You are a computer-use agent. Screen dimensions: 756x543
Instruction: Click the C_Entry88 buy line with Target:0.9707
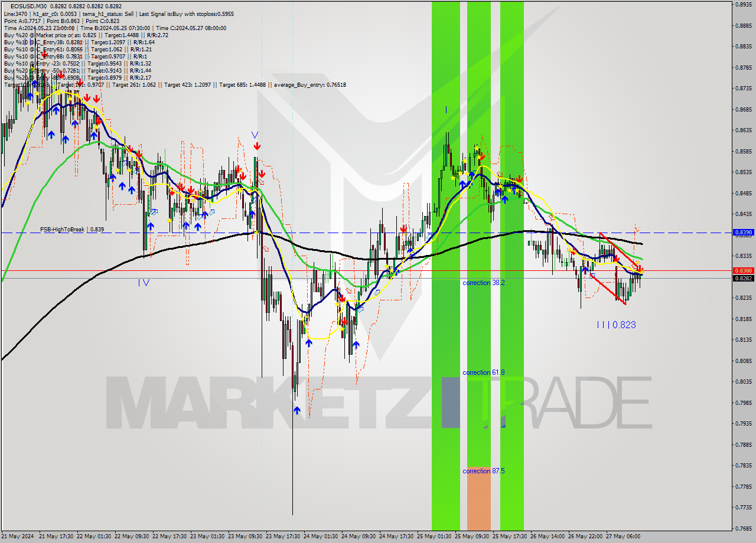76,56
